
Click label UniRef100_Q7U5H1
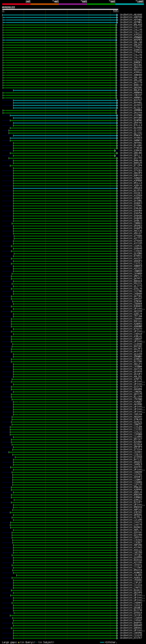coord(131,206)
